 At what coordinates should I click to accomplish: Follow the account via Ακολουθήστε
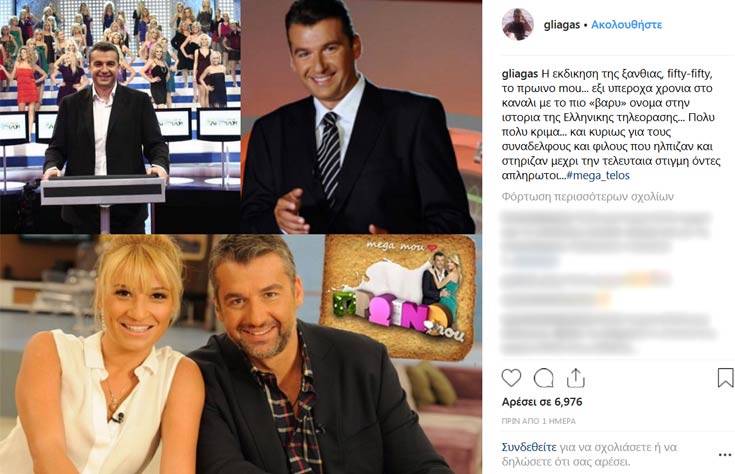point(626,24)
